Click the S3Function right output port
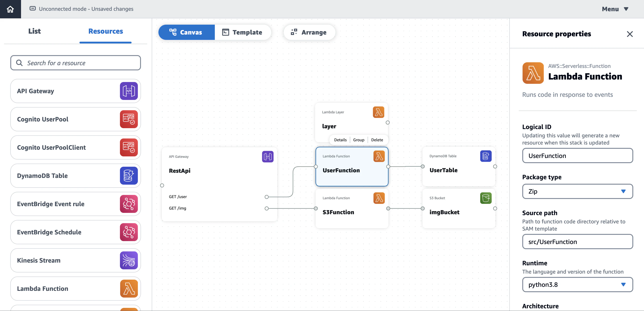This screenshot has height=311, width=644. (x=388, y=208)
